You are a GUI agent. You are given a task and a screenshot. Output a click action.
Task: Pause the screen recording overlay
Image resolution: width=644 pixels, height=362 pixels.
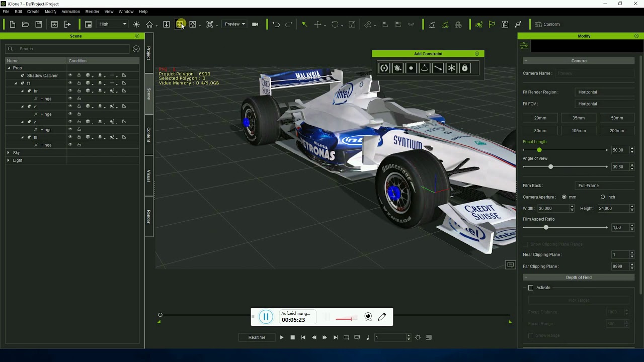pyautogui.click(x=266, y=317)
